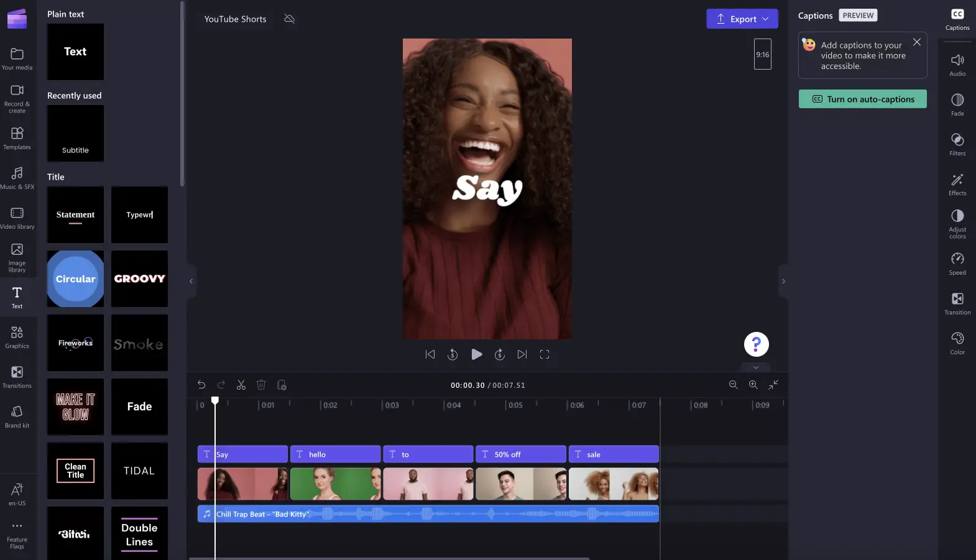Viewport: 976px width, 560px height.
Task: Select the Chill Trap Beat audio track
Action: 428,514
